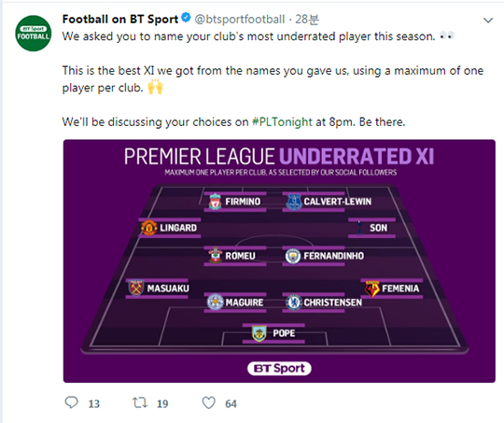This screenshot has width=504, height=423.
Task: Open the #PLTonight hashtag link
Action: tap(282, 122)
